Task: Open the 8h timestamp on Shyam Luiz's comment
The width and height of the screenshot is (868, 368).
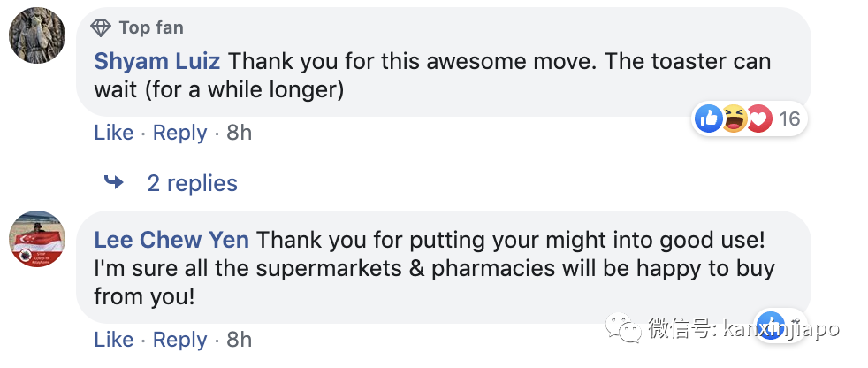Action: pyautogui.click(x=239, y=133)
